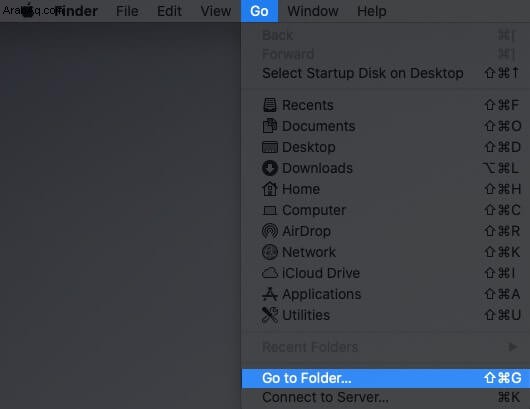Open the File menu
The height and width of the screenshot is (409, 530).
[x=127, y=11]
